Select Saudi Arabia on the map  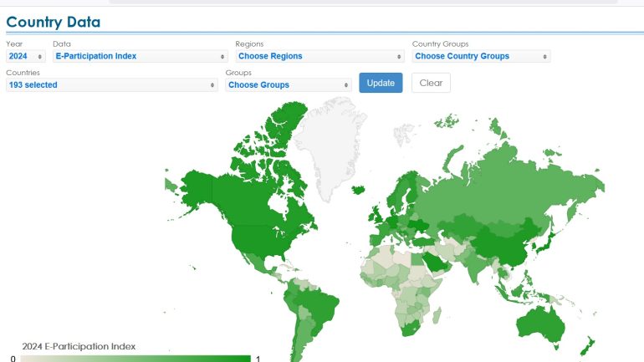tap(435, 261)
